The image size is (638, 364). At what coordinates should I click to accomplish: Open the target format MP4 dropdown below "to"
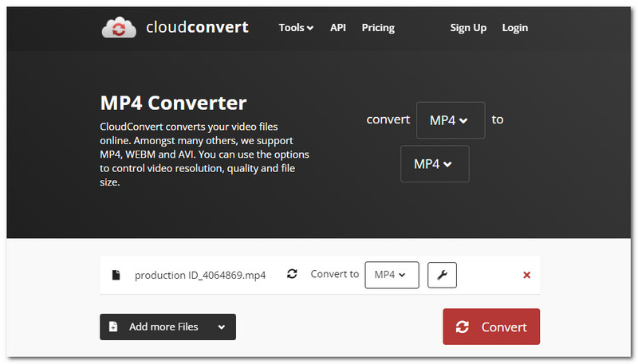(434, 164)
